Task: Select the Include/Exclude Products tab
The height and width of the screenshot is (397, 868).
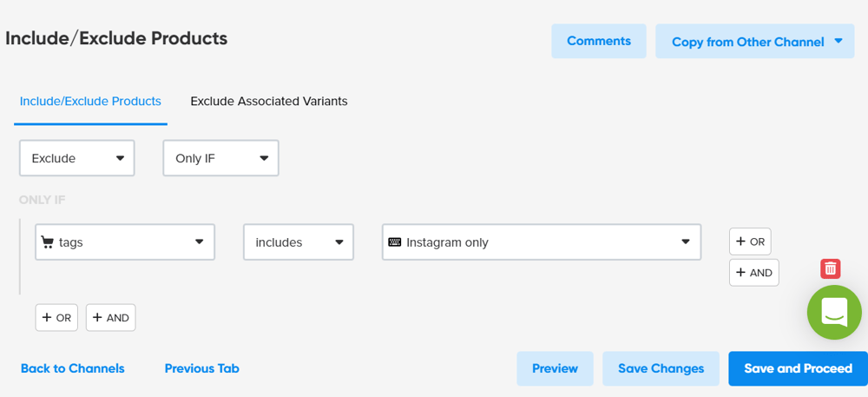Action: tap(90, 101)
